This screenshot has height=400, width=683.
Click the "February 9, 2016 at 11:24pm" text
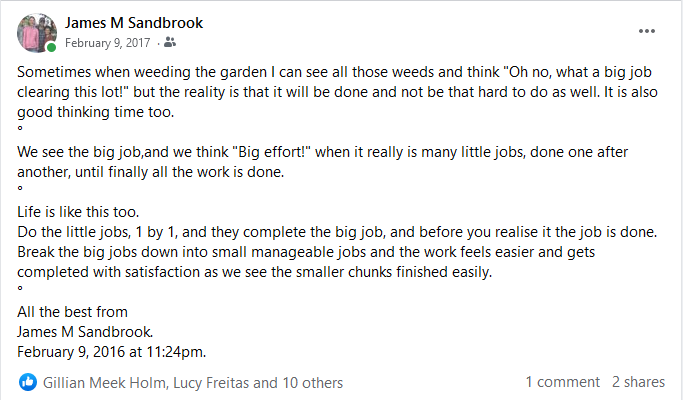coord(111,350)
